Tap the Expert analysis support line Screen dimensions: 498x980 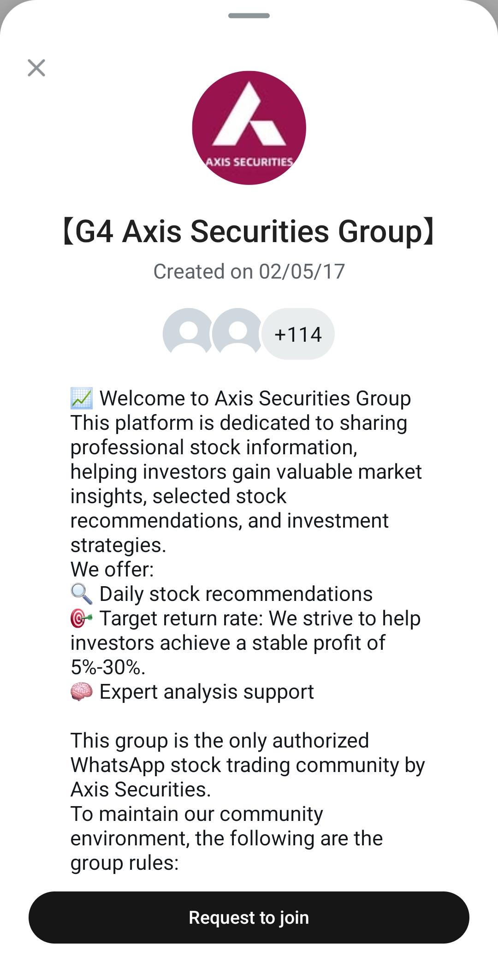tap(207, 692)
